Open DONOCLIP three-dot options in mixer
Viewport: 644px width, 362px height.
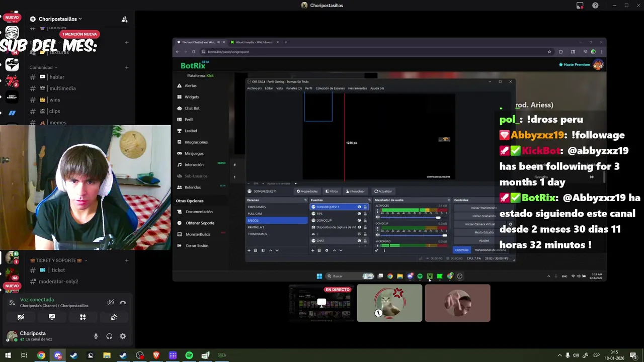click(378, 229)
